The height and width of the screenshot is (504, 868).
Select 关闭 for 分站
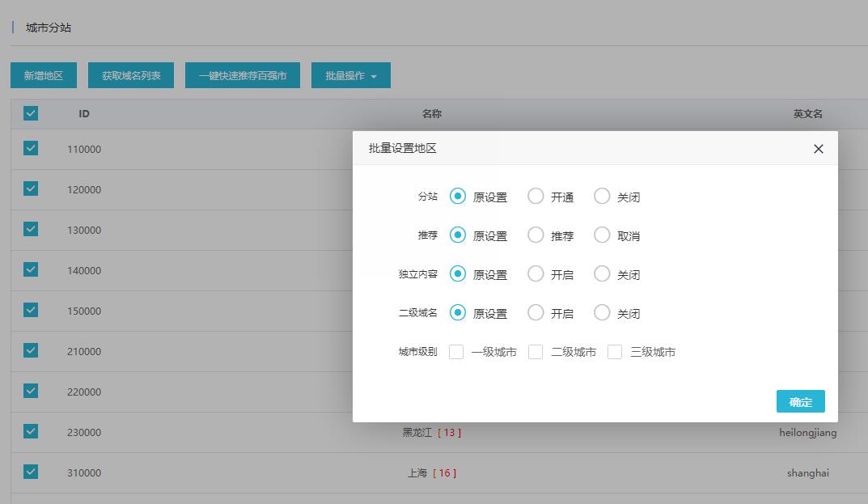pyautogui.click(x=602, y=197)
